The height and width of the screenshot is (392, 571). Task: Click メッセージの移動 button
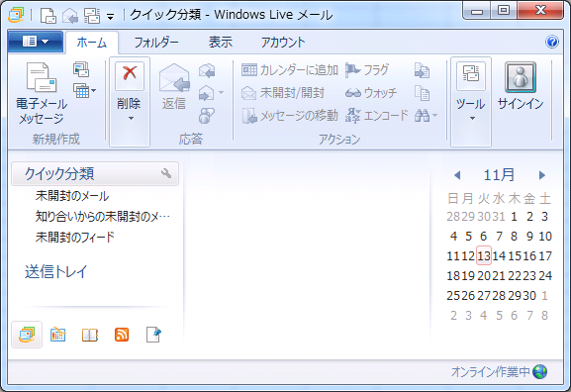(x=290, y=116)
